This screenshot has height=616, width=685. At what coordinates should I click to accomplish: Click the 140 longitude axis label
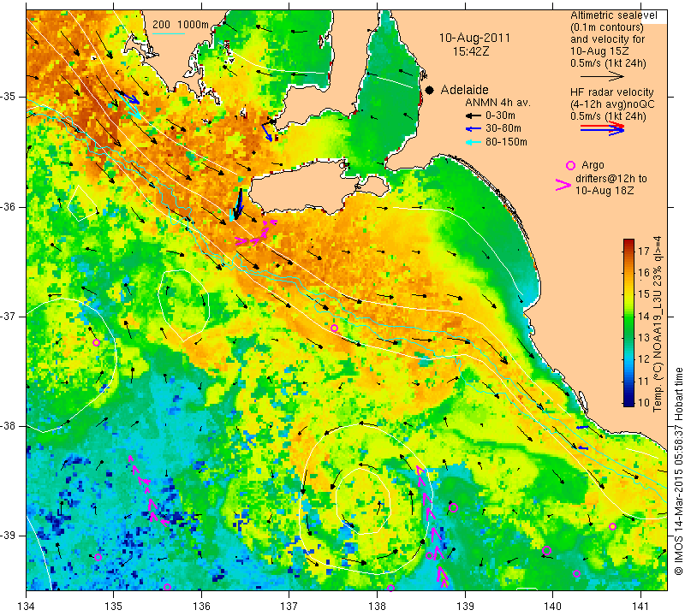(552, 607)
